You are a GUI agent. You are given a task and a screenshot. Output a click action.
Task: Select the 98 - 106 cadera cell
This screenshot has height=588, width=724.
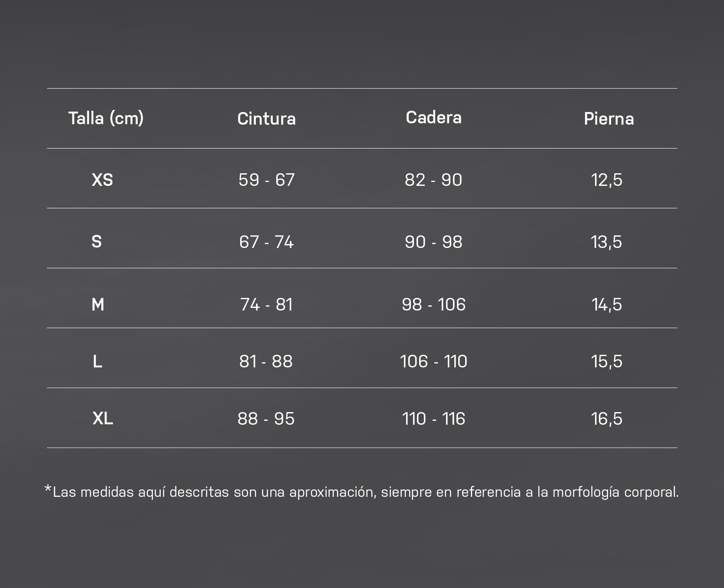[433, 304]
